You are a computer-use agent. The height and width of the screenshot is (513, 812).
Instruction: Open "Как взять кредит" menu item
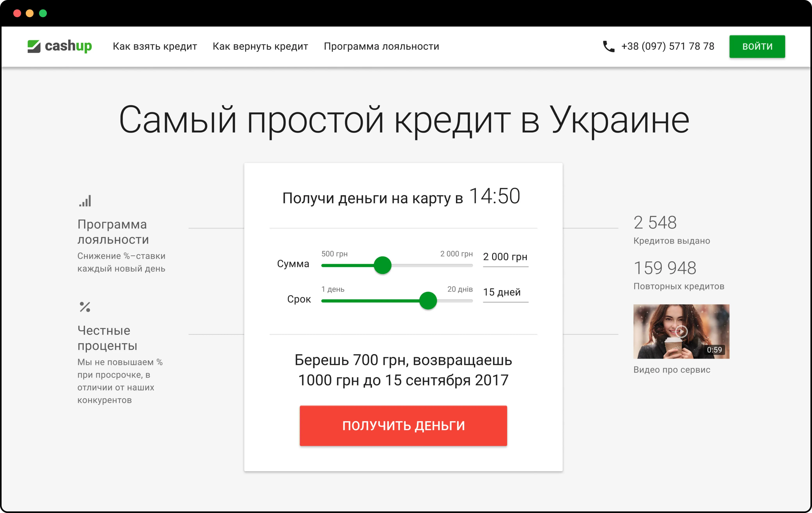tap(155, 46)
